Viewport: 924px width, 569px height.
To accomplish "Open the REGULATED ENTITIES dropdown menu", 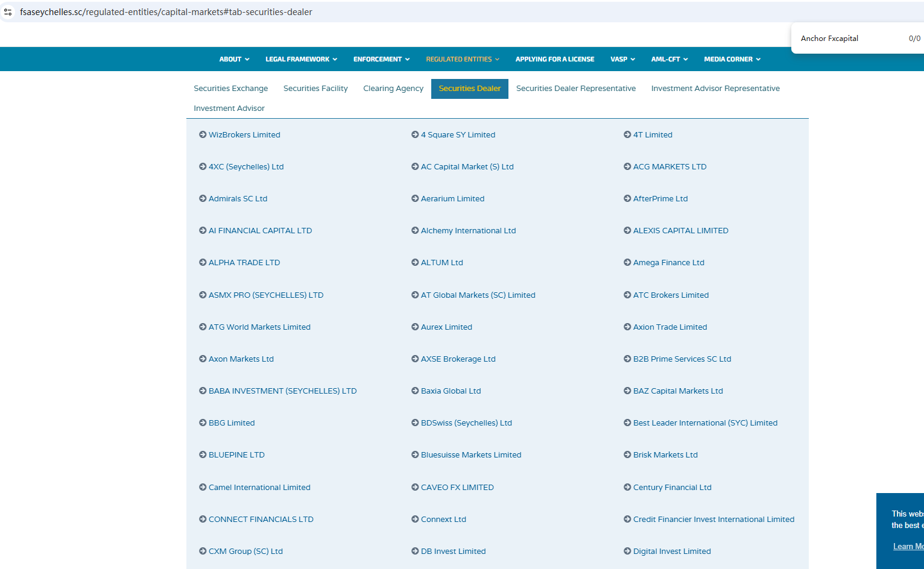I will [x=463, y=59].
